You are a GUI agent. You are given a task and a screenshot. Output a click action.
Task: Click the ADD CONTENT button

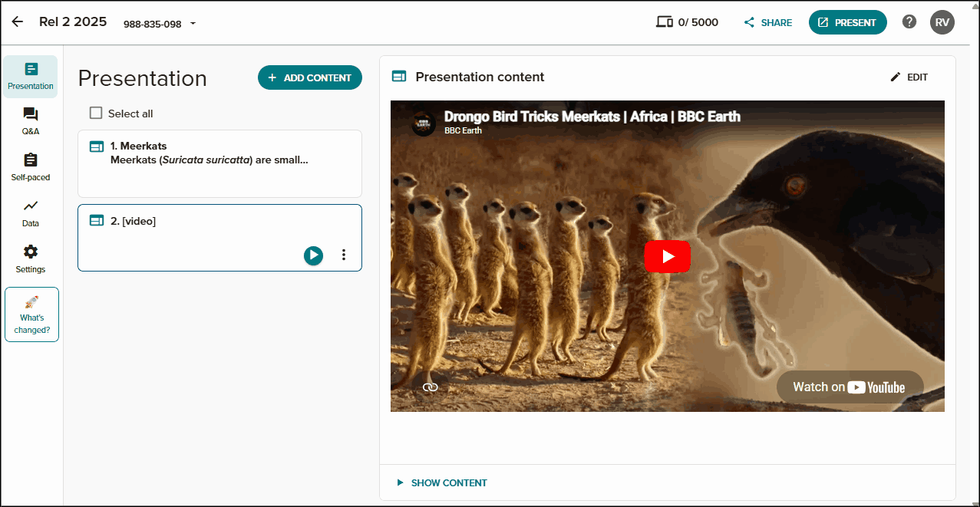(310, 77)
